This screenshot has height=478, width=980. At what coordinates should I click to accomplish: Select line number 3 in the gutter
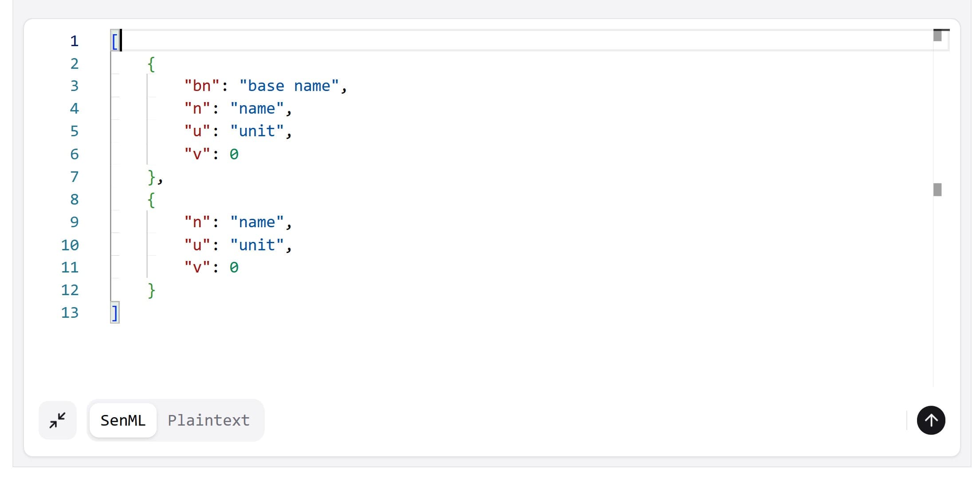click(x=74, y=86)
